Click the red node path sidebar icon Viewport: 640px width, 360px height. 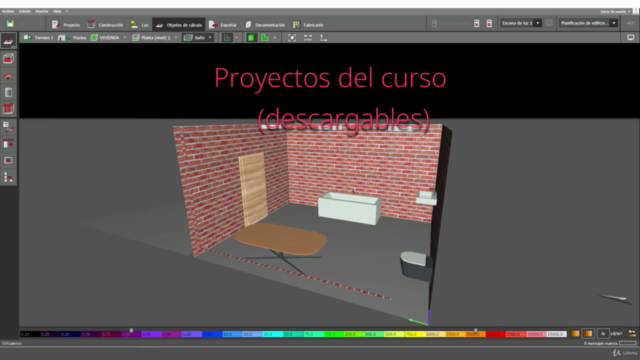(9, 177)
